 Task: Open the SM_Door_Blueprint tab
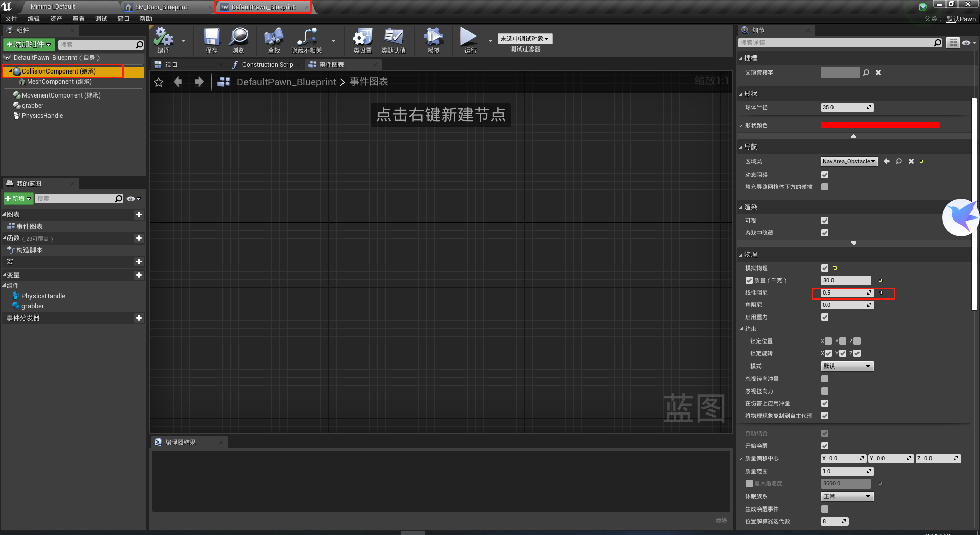click(x=161, y=7)
